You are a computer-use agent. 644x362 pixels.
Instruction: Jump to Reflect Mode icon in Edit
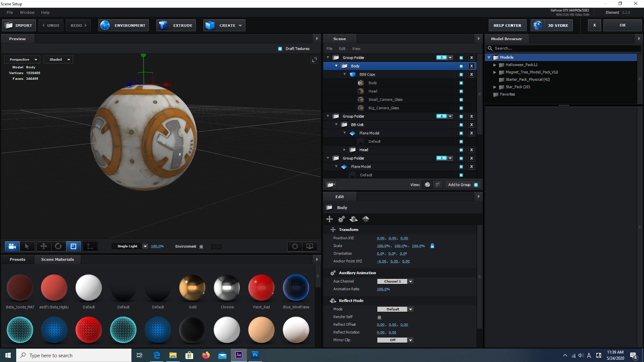[354, 219]
